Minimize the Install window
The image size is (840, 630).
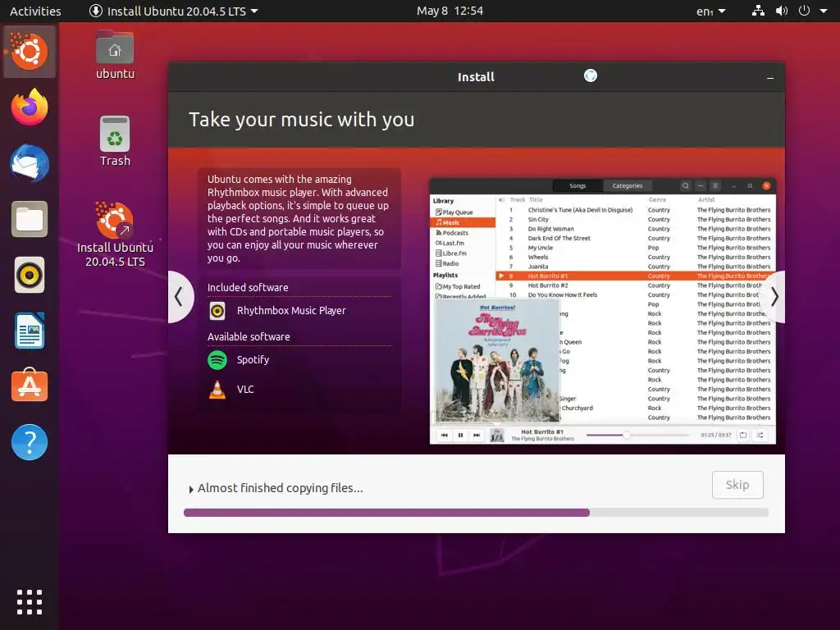click(769, 78)
